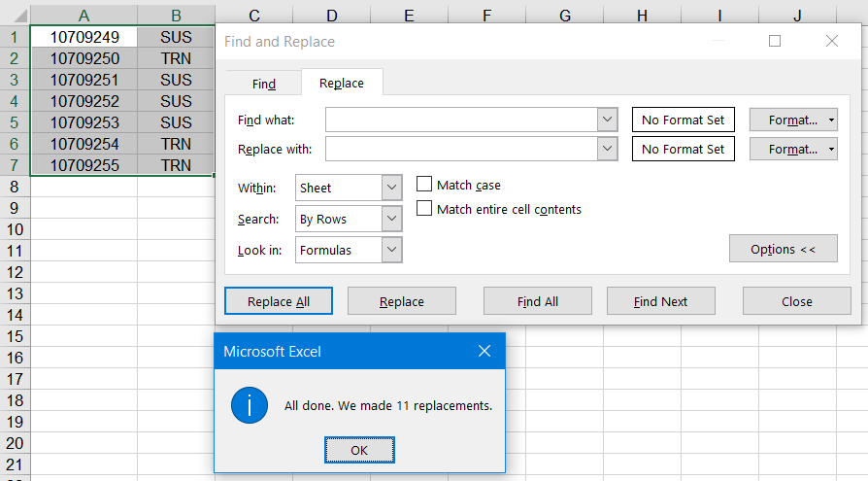
Task: Select column B header
Action: [176, 16]
